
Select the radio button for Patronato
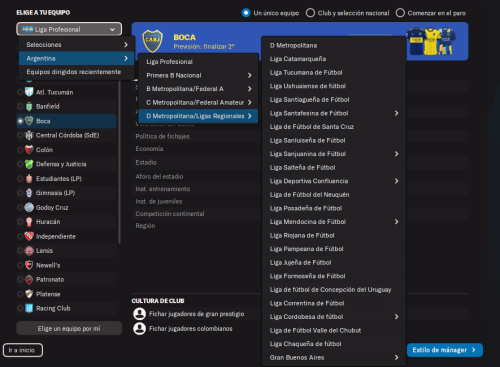click(20, 279)
